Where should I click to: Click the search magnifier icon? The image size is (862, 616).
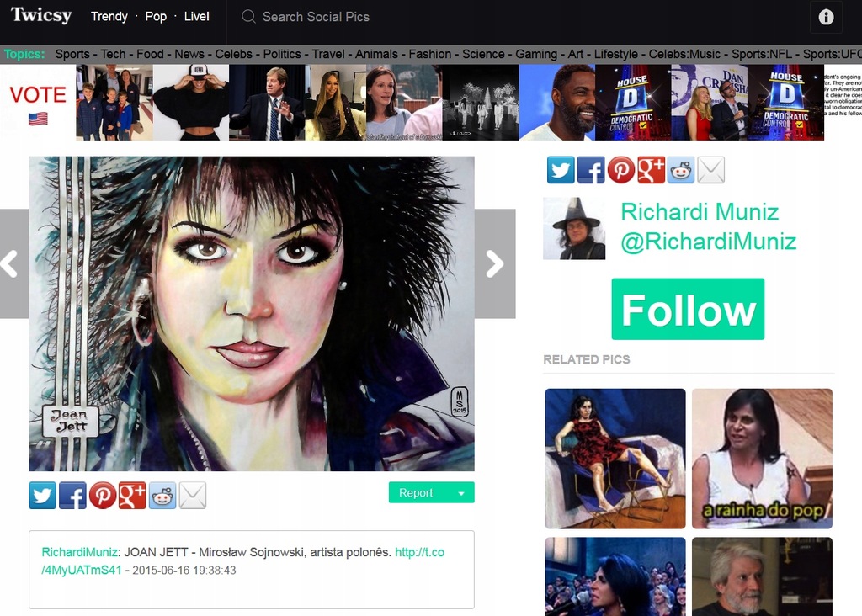(x=248, y=17)
